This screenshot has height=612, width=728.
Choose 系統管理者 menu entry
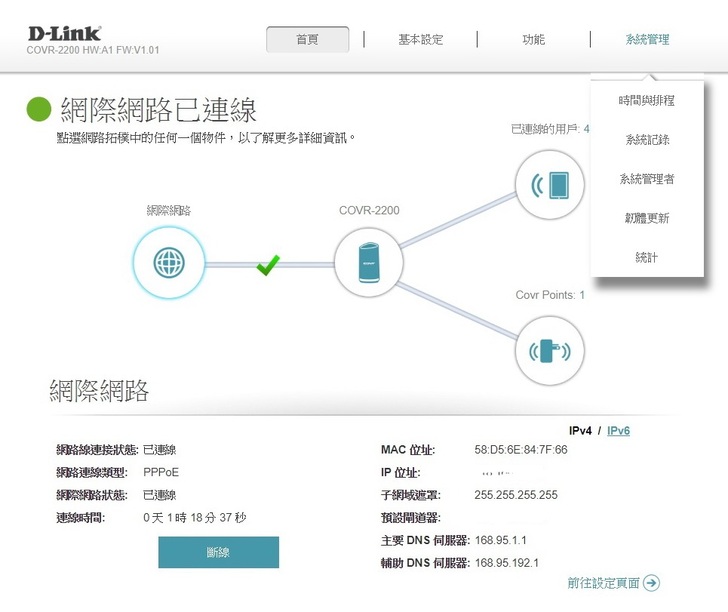[x=646, y=179]
